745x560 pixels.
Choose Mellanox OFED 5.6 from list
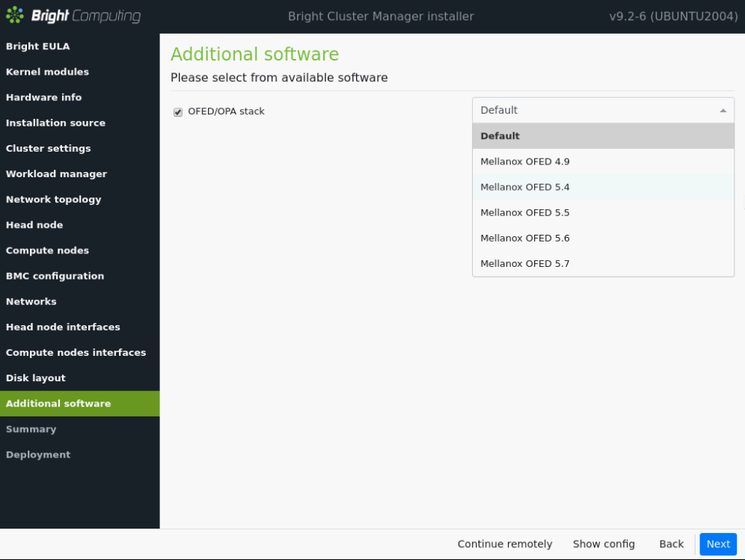(603, 239)
